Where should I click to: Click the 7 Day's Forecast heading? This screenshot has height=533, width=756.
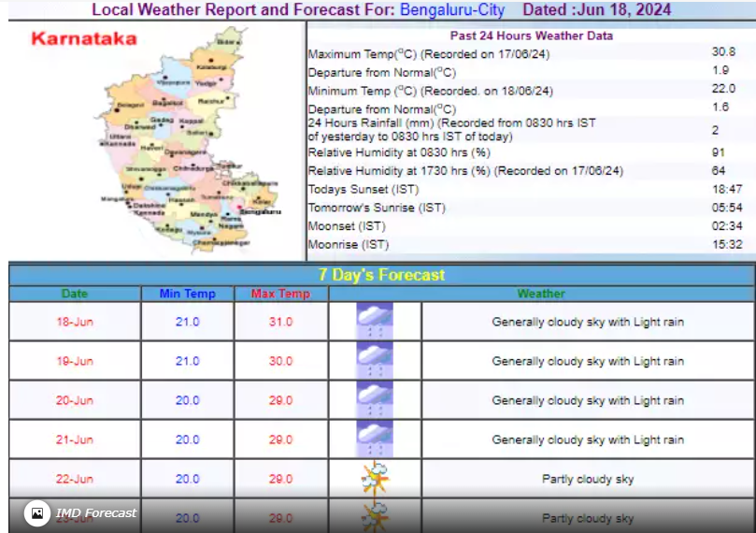(x=381, y=275)
